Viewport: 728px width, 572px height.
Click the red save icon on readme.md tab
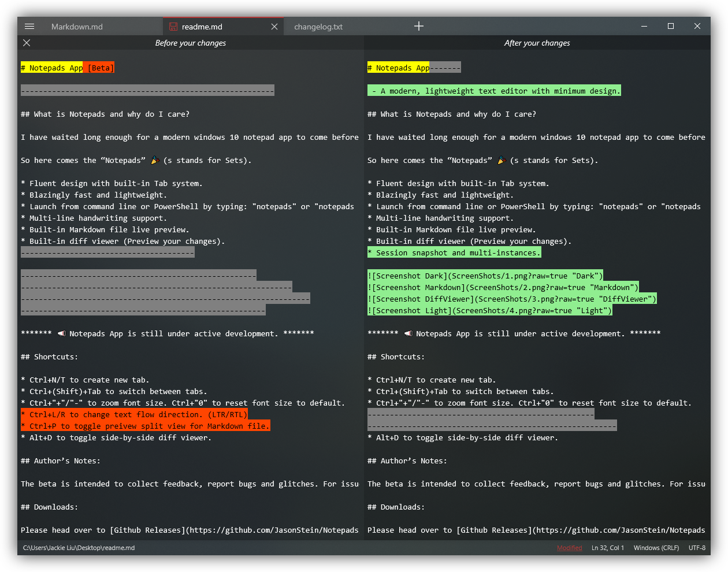pyautogui.click(x=173, y=27)
